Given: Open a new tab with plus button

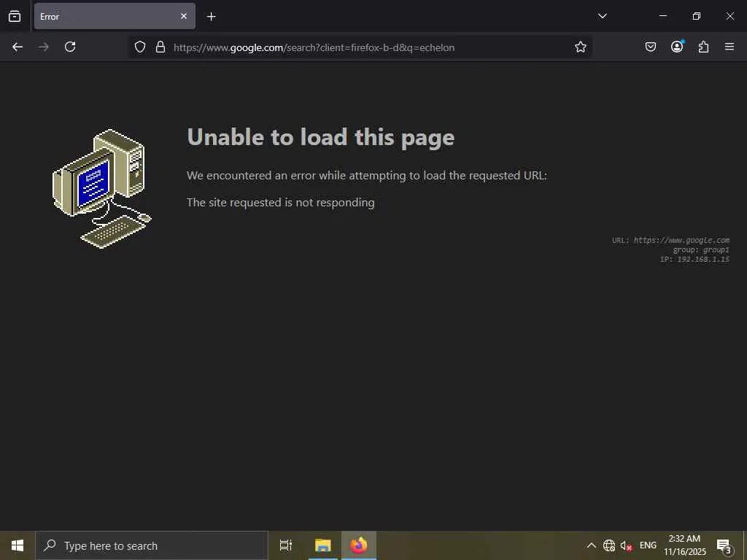Looking at the screenshot, I should point(211,17).
